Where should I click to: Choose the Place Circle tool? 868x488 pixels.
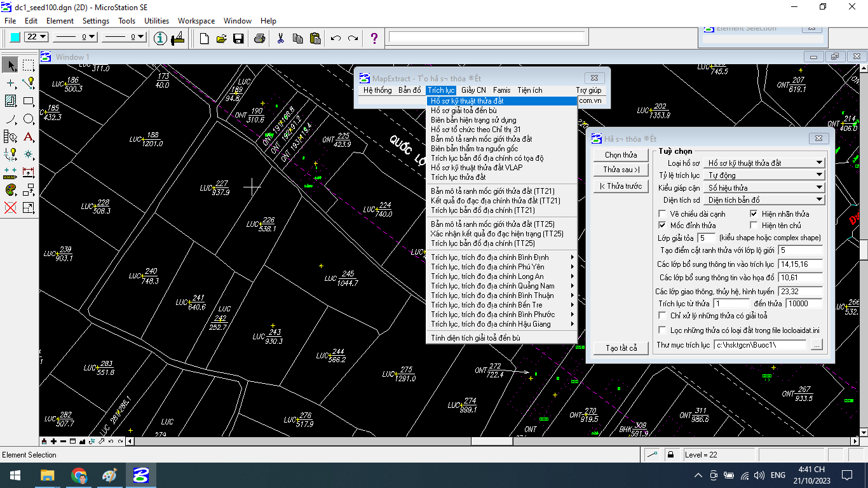(28, 119)
